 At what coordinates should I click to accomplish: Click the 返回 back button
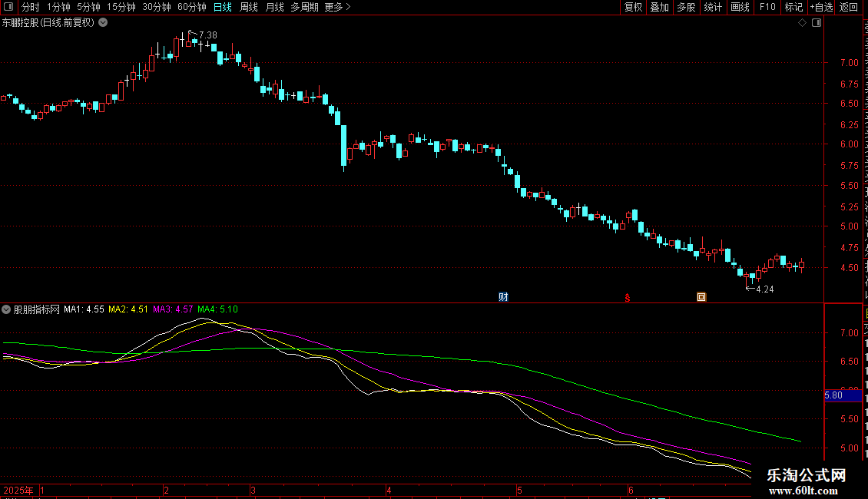[x=848, y=7]
